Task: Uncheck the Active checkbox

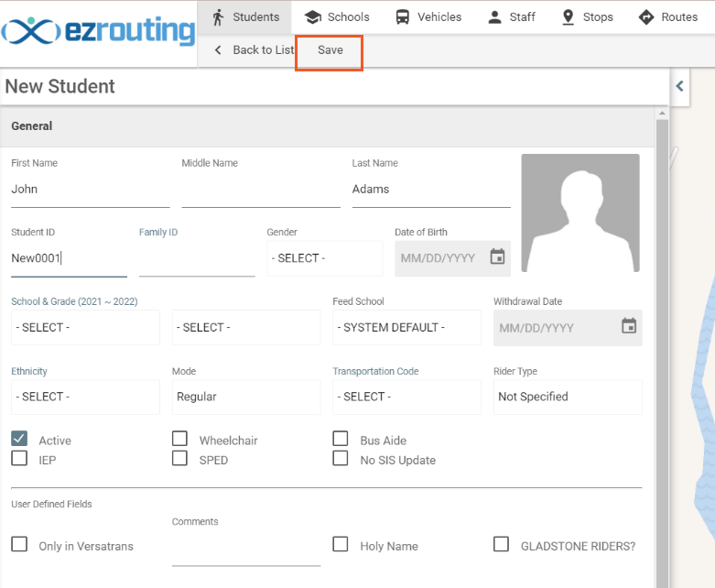Action: tap(19, 439)
